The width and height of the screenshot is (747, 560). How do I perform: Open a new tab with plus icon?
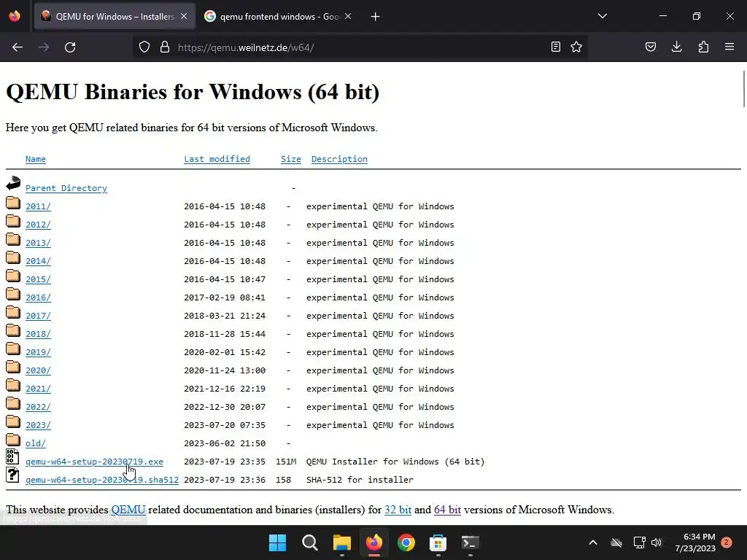pyautogui.click(x=376, y=17)
